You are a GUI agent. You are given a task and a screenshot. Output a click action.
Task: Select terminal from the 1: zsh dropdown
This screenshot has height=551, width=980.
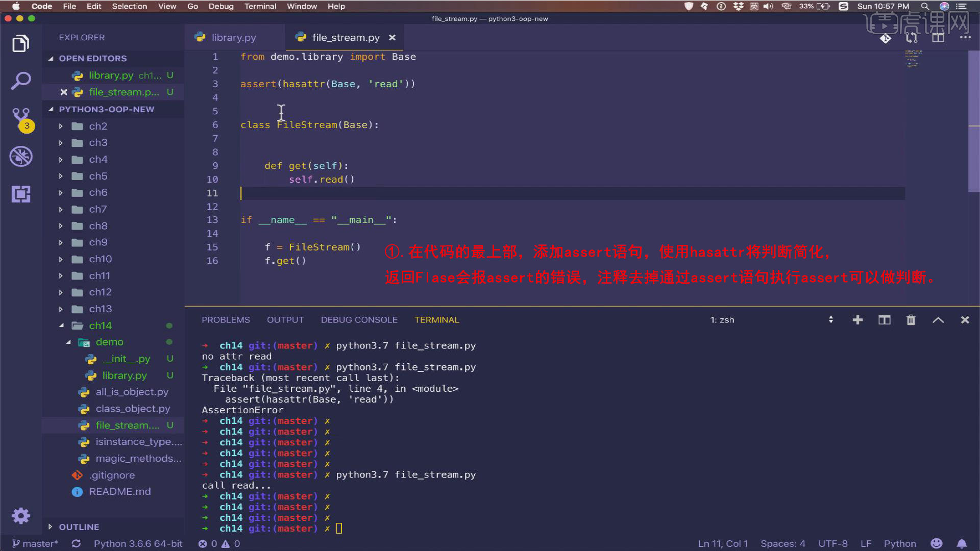coord(772,320)
